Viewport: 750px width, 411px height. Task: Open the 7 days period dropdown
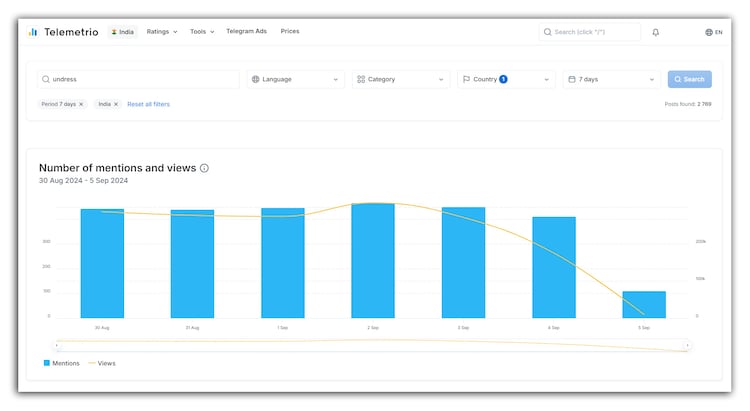610,79
